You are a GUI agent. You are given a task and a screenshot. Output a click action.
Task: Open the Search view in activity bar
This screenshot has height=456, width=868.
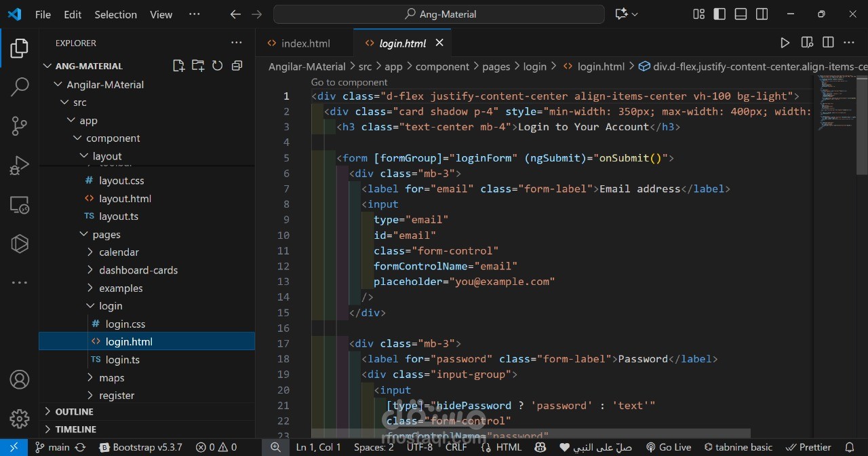click(x=20, y=87)
